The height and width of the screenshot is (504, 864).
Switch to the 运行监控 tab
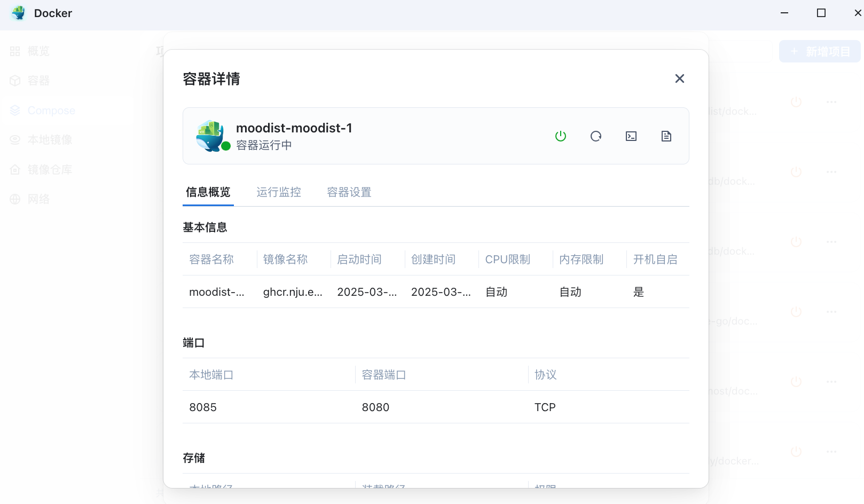click(279, 192)
